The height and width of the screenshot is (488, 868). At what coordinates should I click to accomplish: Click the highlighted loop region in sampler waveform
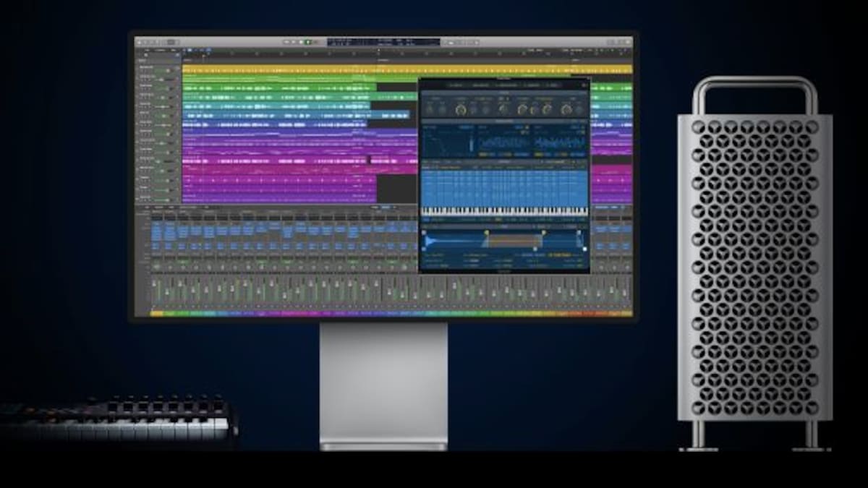tap(514, 241)
